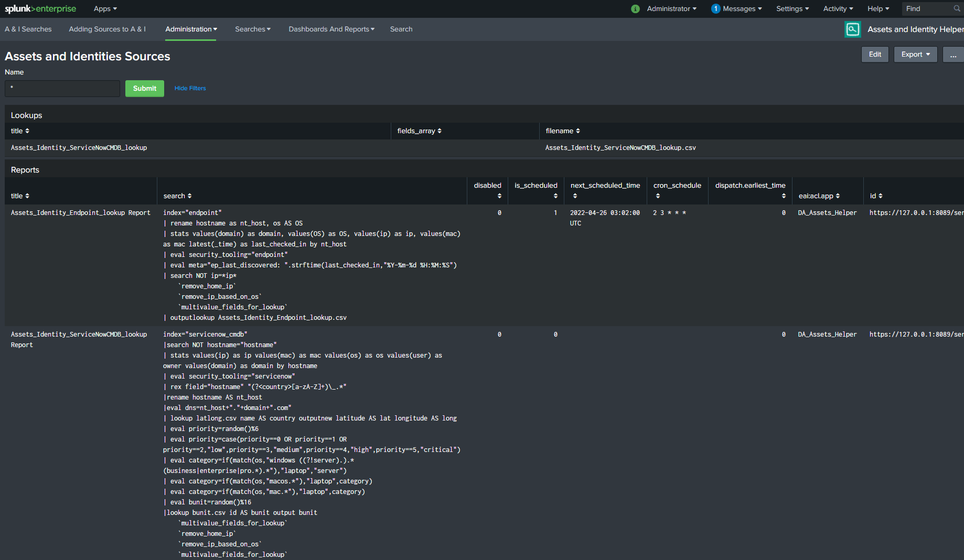Click the Endpoint report id URL

click(916, 213)
